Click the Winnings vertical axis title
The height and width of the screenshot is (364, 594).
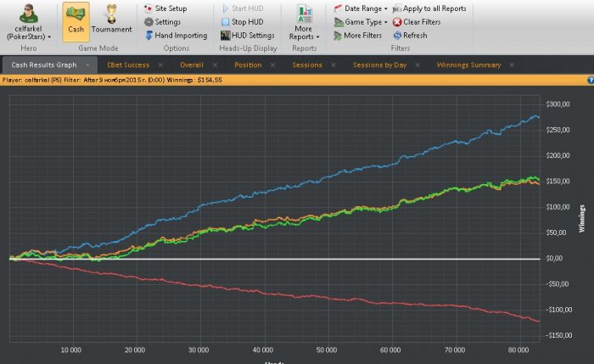tap(582, 219)
